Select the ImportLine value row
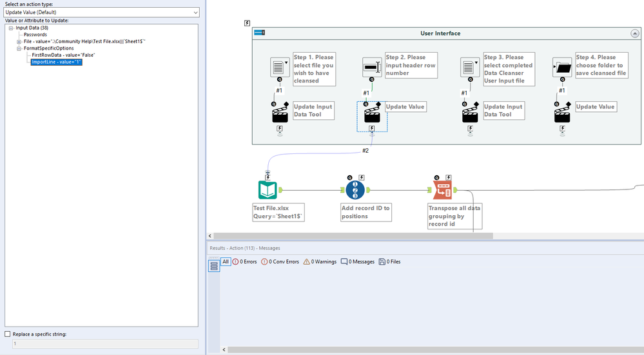Screen dimensions: 644x355 coord(57,62)
